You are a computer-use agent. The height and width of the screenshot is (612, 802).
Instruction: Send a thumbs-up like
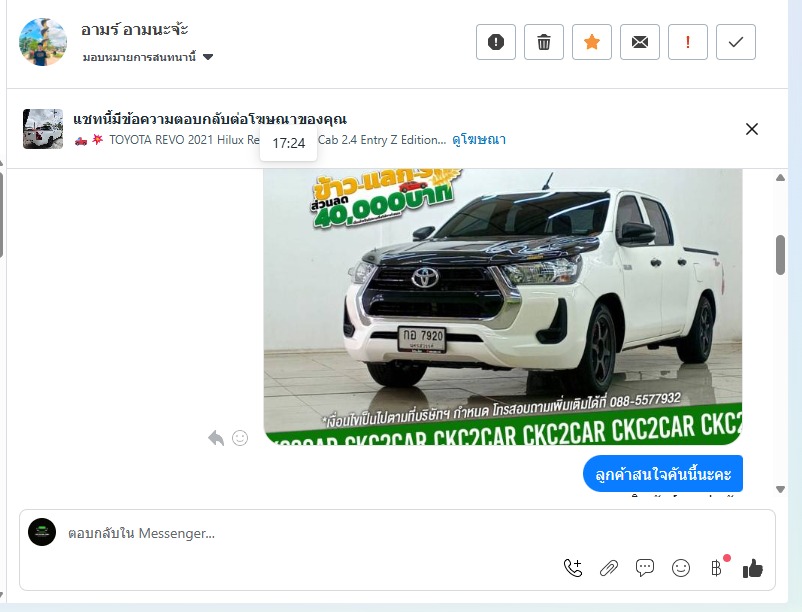click(752, 568)
